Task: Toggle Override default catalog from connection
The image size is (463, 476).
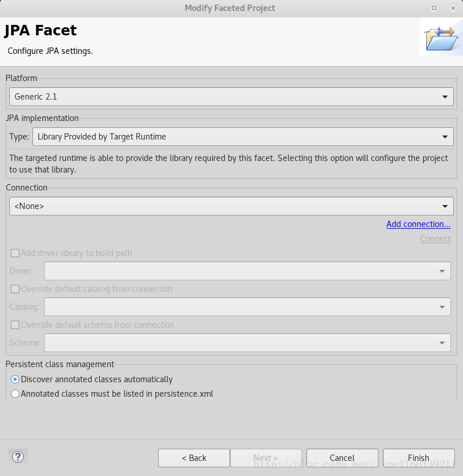Action: coord(16,289)
